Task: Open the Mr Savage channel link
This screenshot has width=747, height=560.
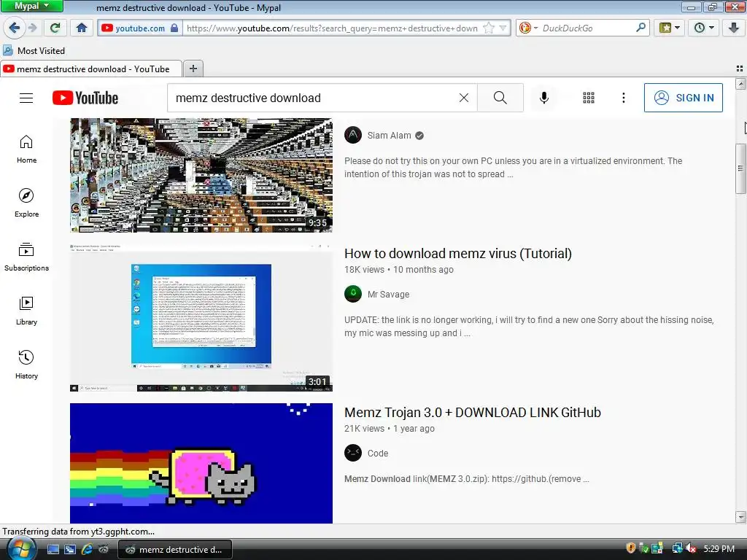Action: coord(388,295)
